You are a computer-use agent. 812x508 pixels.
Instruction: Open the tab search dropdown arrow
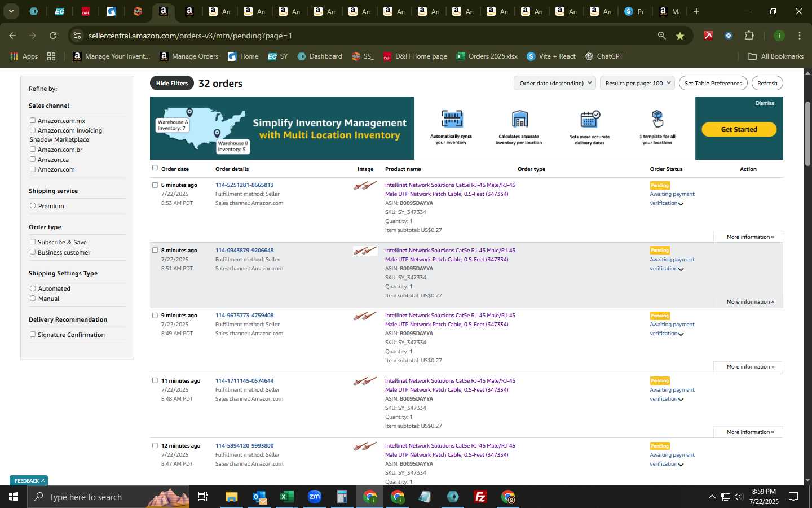11,11
